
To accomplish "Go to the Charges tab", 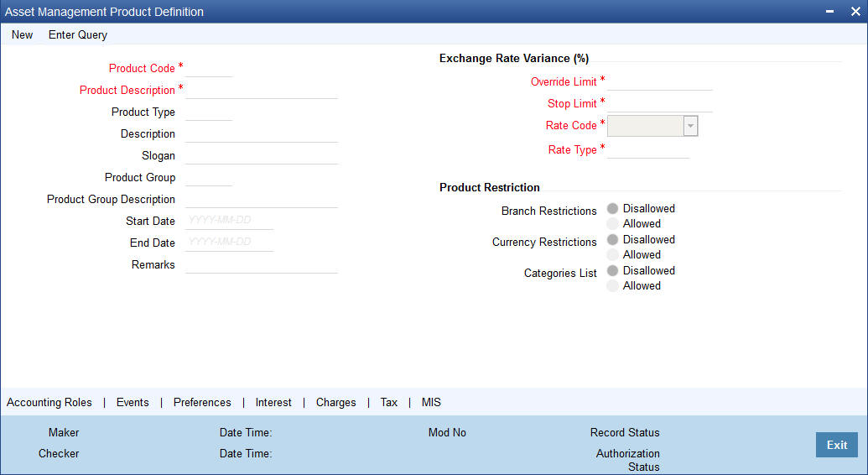I will (x=336, y=402).
